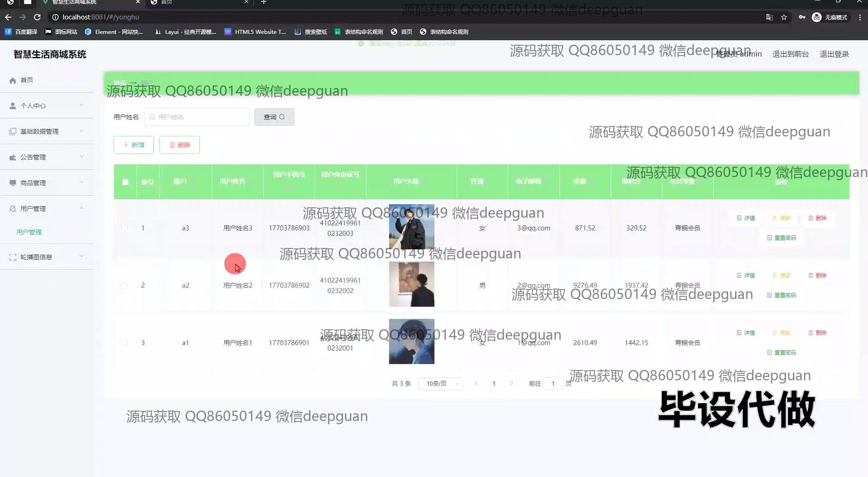
Task: Click 退出到前台 link
Action: tap(790, 54)
